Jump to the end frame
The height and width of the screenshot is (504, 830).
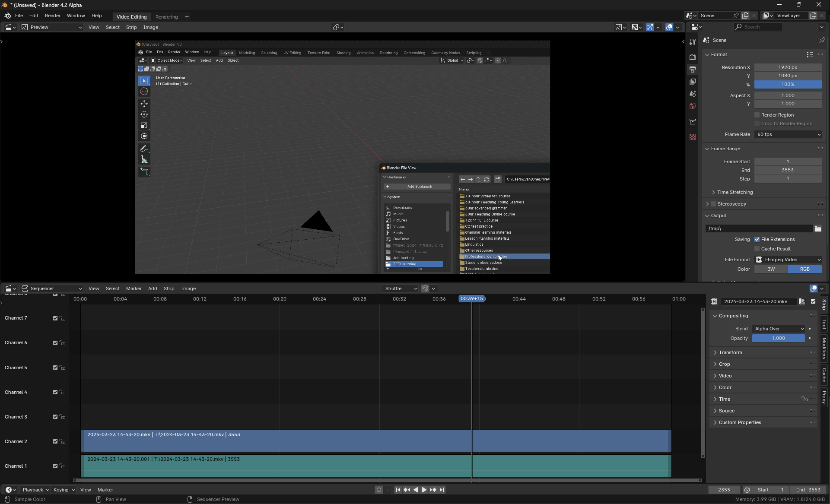pyautogui.click(x=442, y=490)
